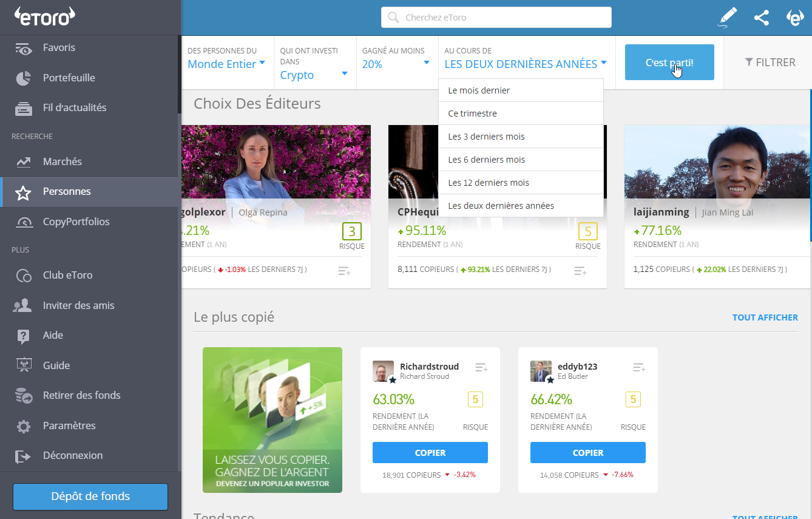Add golplexor to watchlist icon
812x519 pixels.
(x=345, y=271)
